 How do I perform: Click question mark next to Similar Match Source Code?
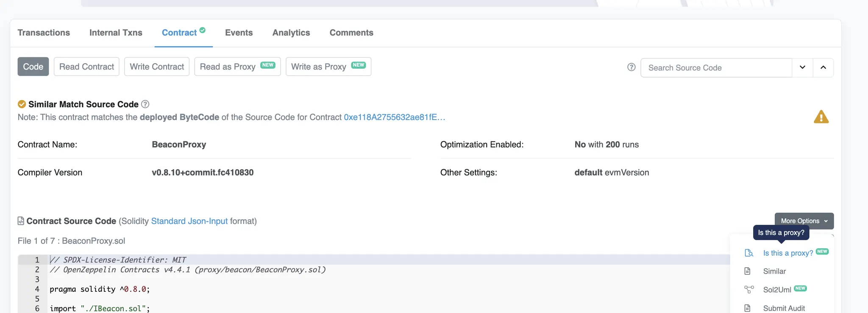pyautogui.click(x=145, y=104)
